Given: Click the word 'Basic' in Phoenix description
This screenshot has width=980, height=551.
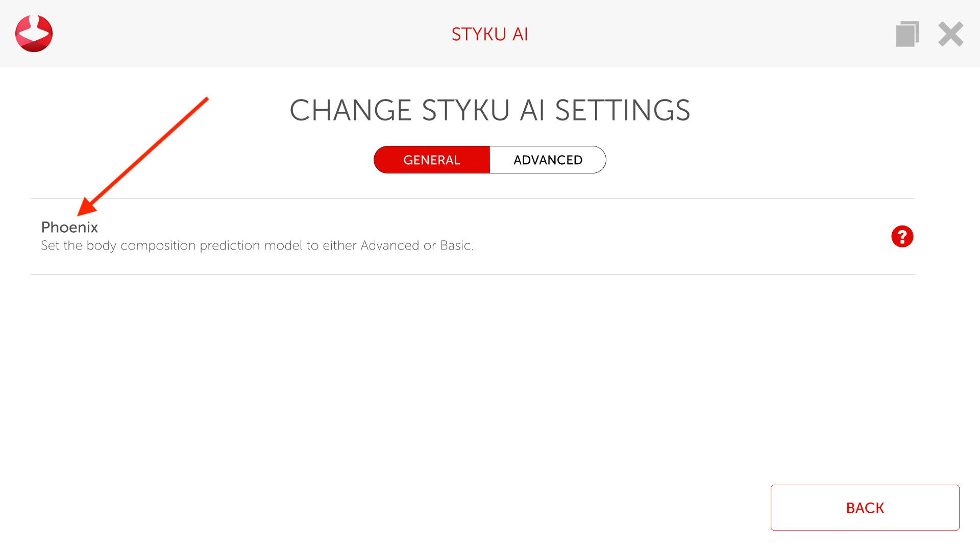Looking at the screenshot, I should coord(455,246).
